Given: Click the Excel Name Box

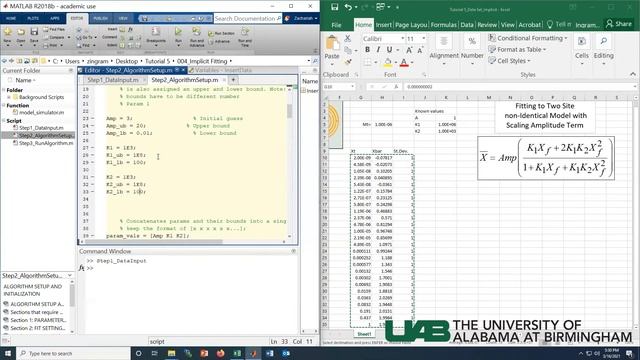Looking at the screenshot, I should click(x=339, y=87).
